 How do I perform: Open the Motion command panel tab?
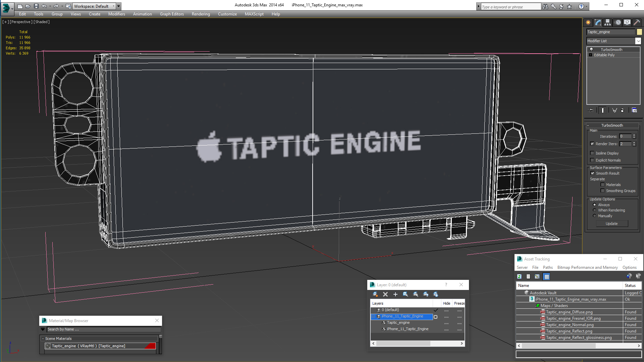pyautogui.click(x=618, y=22)
